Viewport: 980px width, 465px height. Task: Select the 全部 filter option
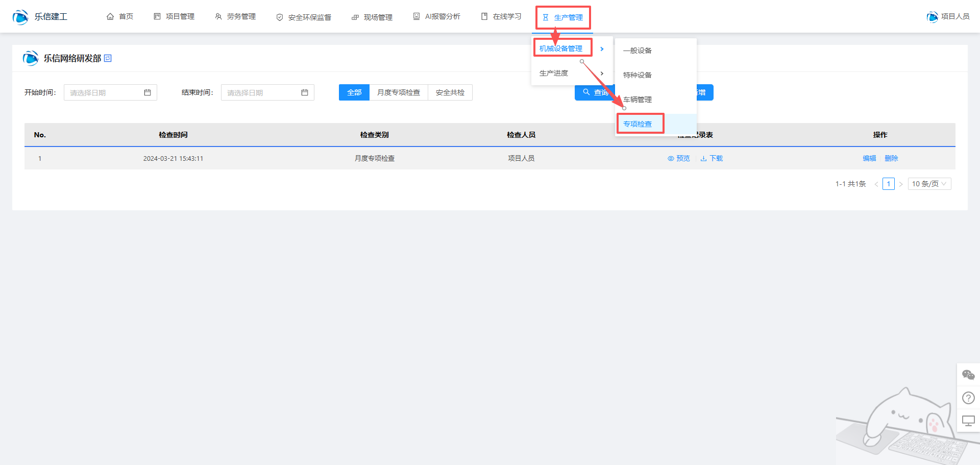[354, 92]
